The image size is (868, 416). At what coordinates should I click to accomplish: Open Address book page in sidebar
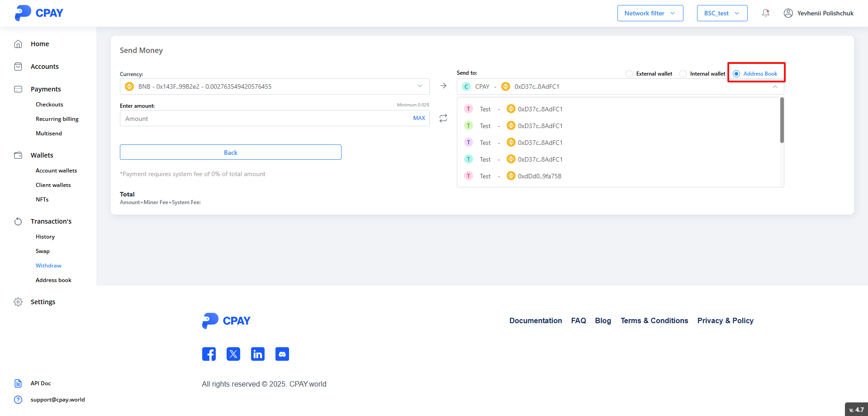tap(53, 280)
